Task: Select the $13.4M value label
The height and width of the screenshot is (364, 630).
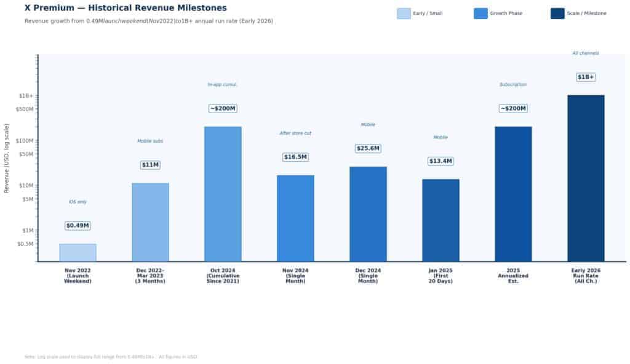Action: click(441, 161)
